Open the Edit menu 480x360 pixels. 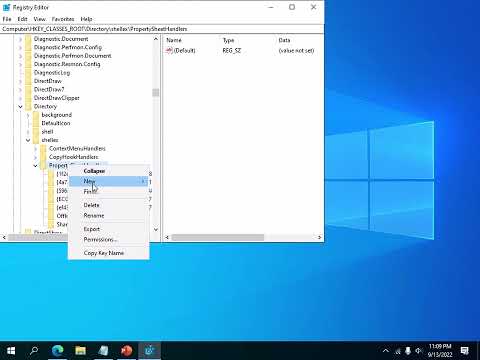[22, 19]
